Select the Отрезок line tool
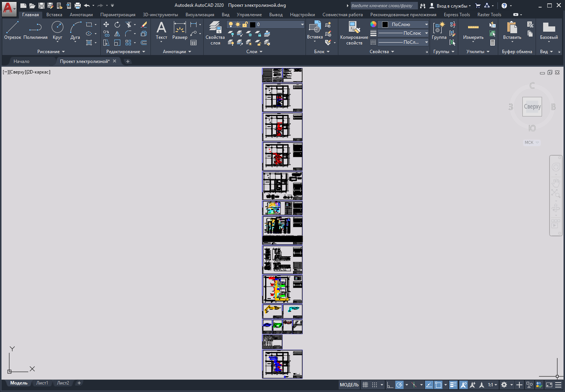This screenshot has width=565, height=392. click(12, 31)
